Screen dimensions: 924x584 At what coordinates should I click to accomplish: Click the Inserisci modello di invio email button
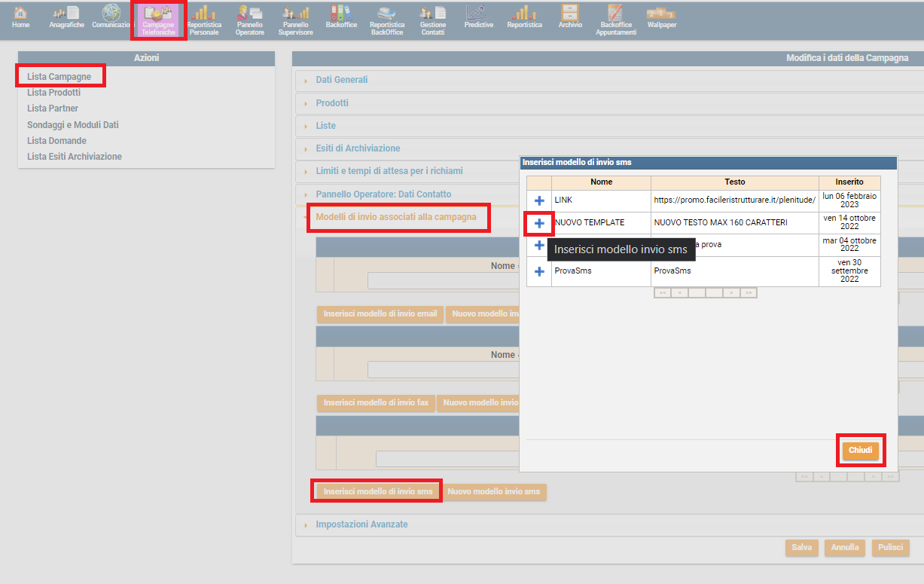380,314
